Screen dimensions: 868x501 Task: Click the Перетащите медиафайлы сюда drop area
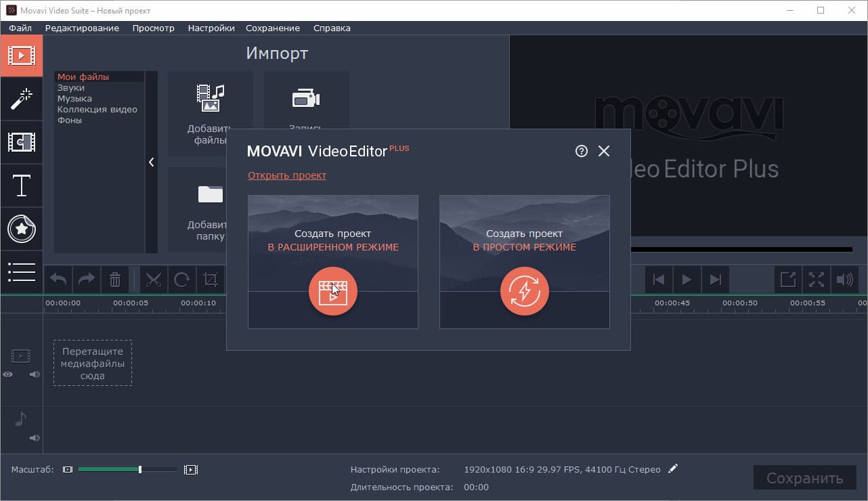coord(93,363)
